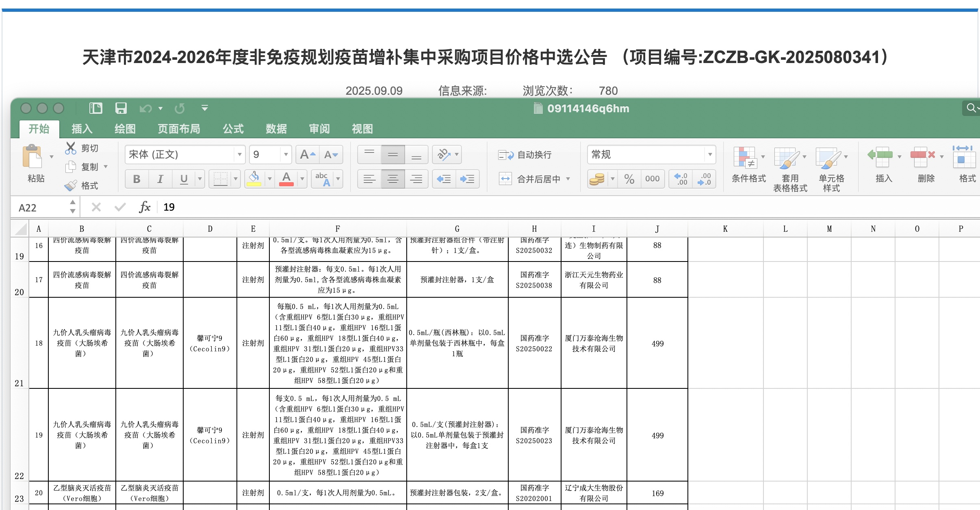Toggle Underline formatting
This screenshot has width=980, height=510.
pos(184,179)
